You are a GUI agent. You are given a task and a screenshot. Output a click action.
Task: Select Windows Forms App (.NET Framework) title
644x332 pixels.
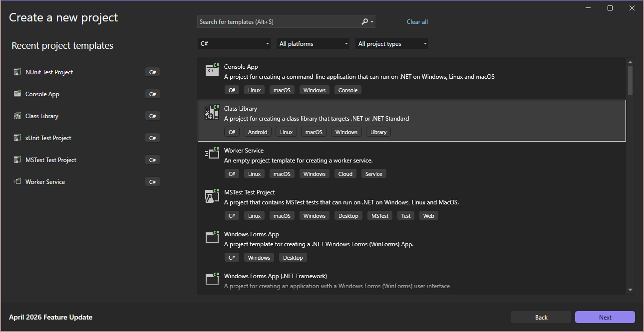click(x=276, y=276)
